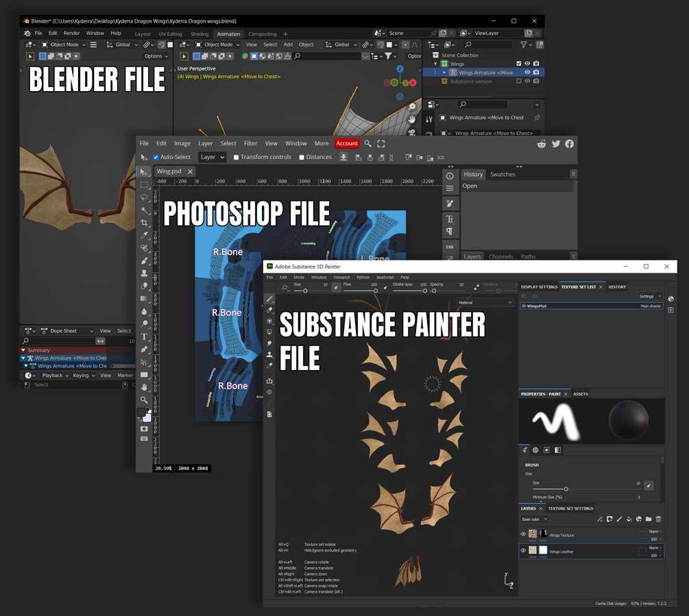Open the Material dropdown in Substance Painter viewport

(485, 302)
